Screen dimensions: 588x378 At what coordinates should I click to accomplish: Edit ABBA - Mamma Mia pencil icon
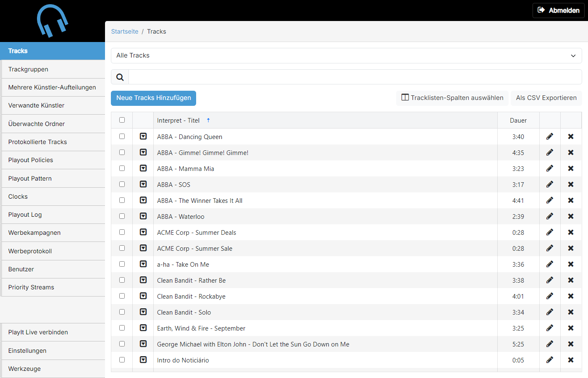550,168
